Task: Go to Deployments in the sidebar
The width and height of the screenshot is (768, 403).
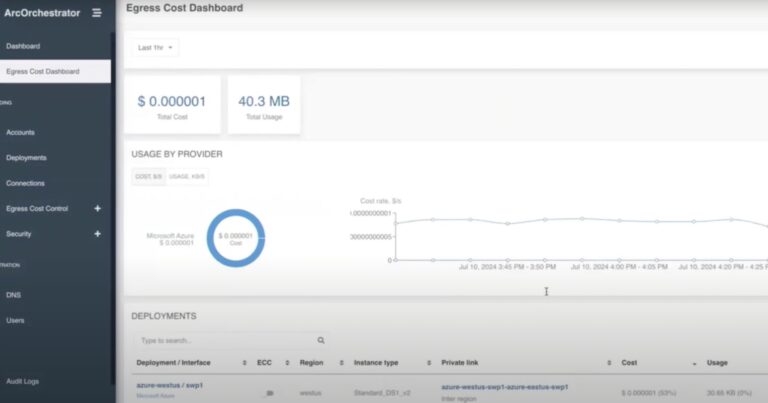Action: pyautogui.click(x=26, y=158)
